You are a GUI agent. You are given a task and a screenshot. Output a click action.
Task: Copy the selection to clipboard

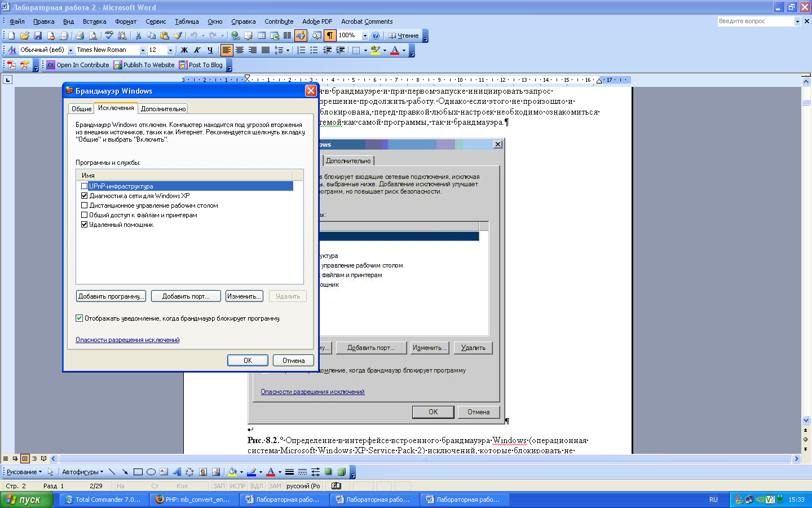pos(151,36)
